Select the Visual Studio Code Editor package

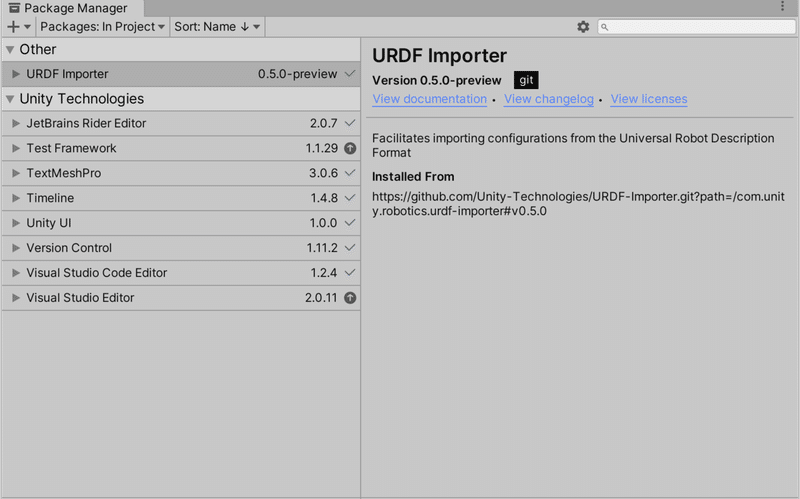click(x=181, y=273)
